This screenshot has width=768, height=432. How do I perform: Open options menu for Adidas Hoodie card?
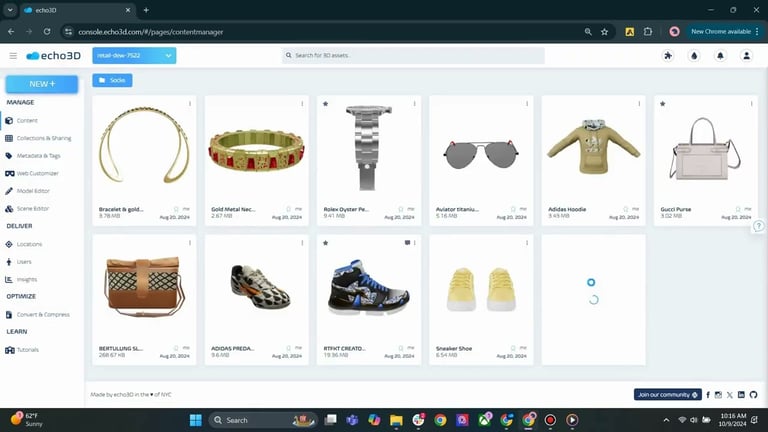pos(639,104)
